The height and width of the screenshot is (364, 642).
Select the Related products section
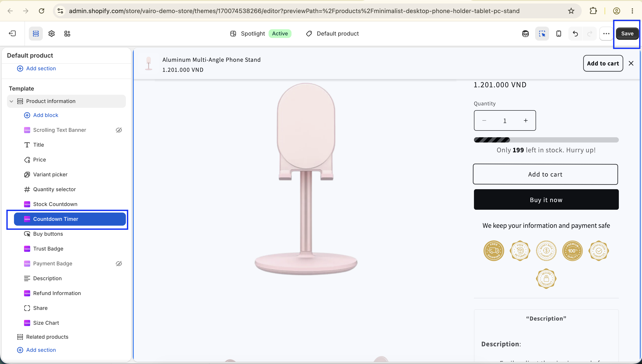[x=66, y=337]
